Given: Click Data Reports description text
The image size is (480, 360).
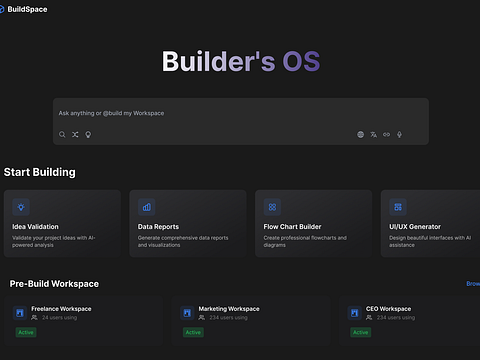Looking at the screenshot, I should coord(183,241).
